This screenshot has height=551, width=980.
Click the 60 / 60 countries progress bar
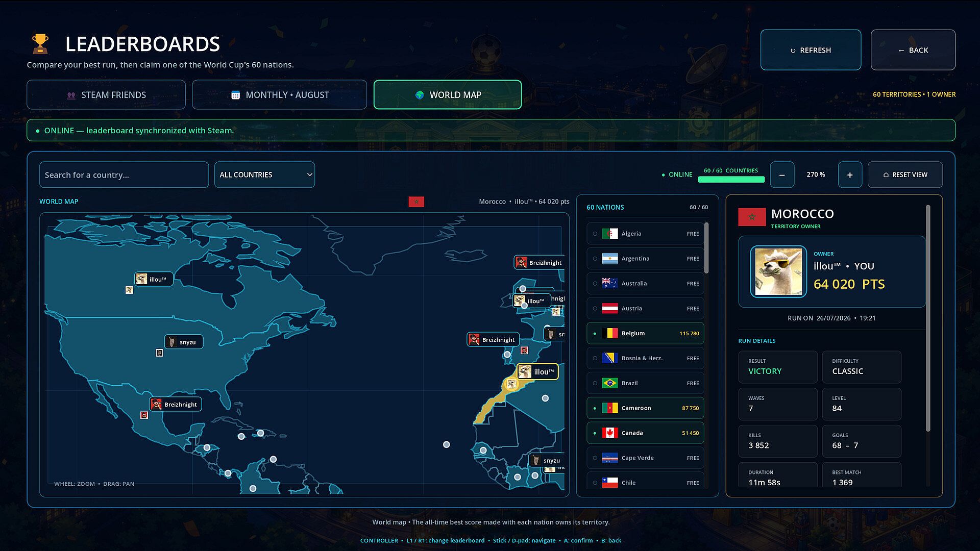[731, 179]
